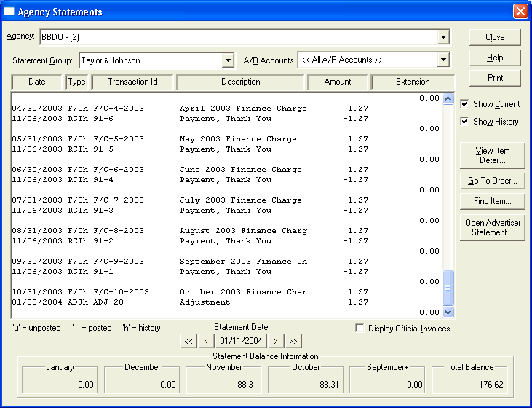Click the Description column header
Image resolution: width=532 pixels, height=408 pixels.
click(241, 82)
